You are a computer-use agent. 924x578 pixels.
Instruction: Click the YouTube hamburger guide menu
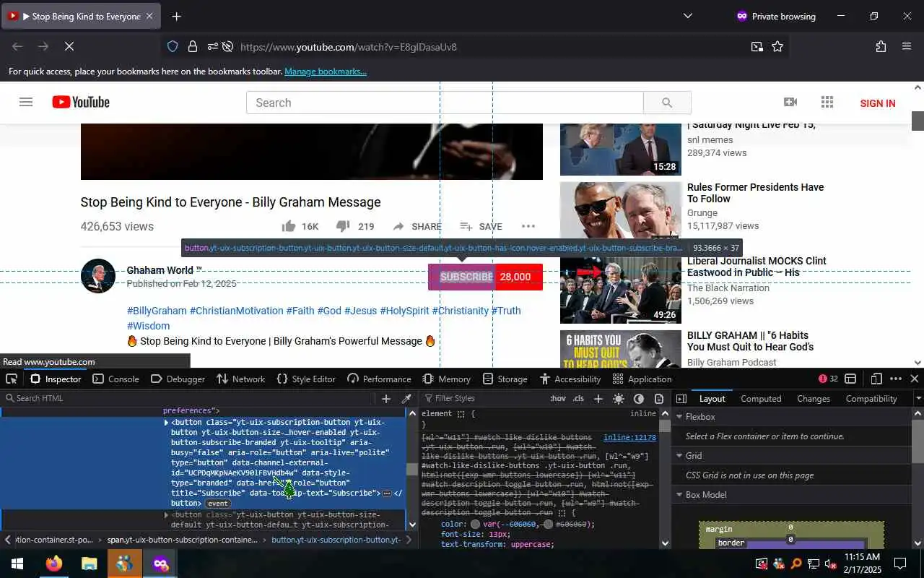26,103
